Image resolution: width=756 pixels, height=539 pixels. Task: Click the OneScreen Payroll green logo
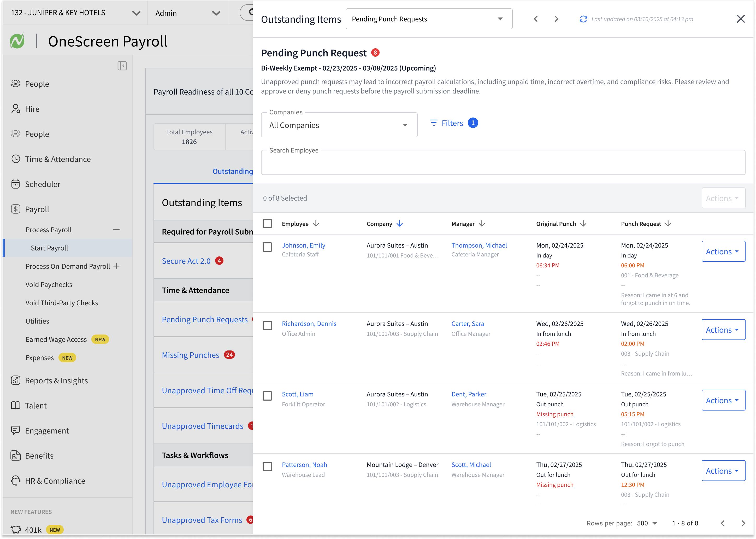[17, 42]
